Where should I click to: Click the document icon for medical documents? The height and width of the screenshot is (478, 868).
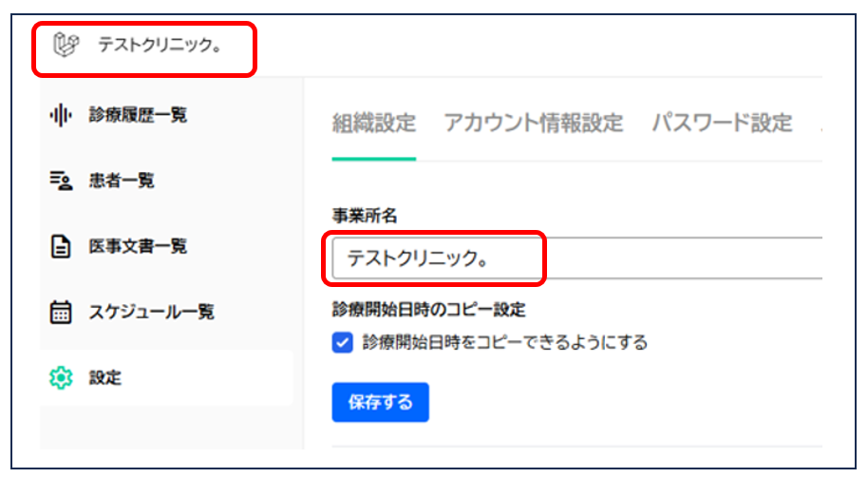60,247
